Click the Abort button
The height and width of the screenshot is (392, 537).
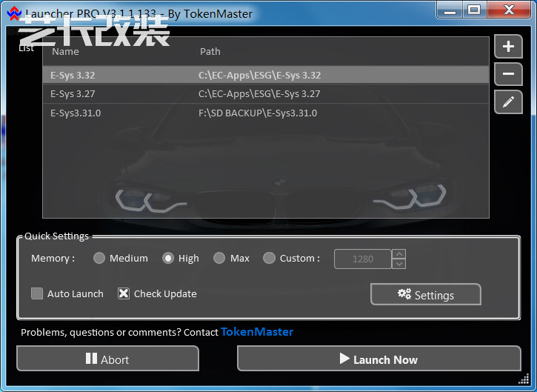coord(107,359)
